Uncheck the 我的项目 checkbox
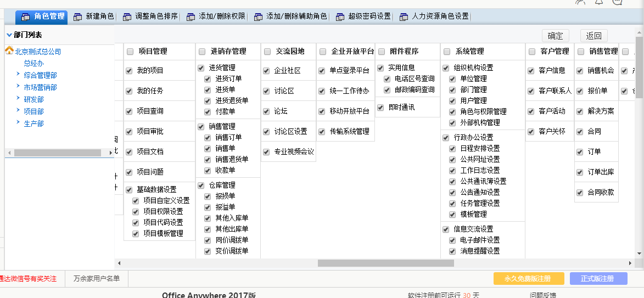This screenshot has width=644, height=298. point(129,71)
